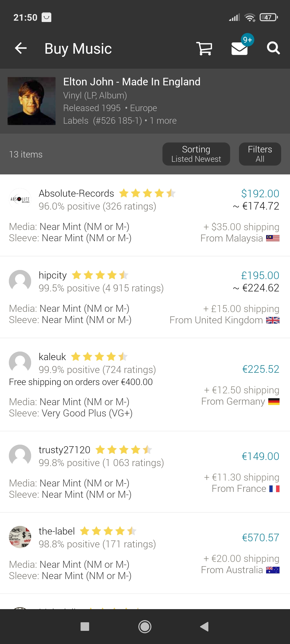The height and width of the screenshot is (644, 290).
Task: Tap the-label seller avatar
Action: point(20,537)
